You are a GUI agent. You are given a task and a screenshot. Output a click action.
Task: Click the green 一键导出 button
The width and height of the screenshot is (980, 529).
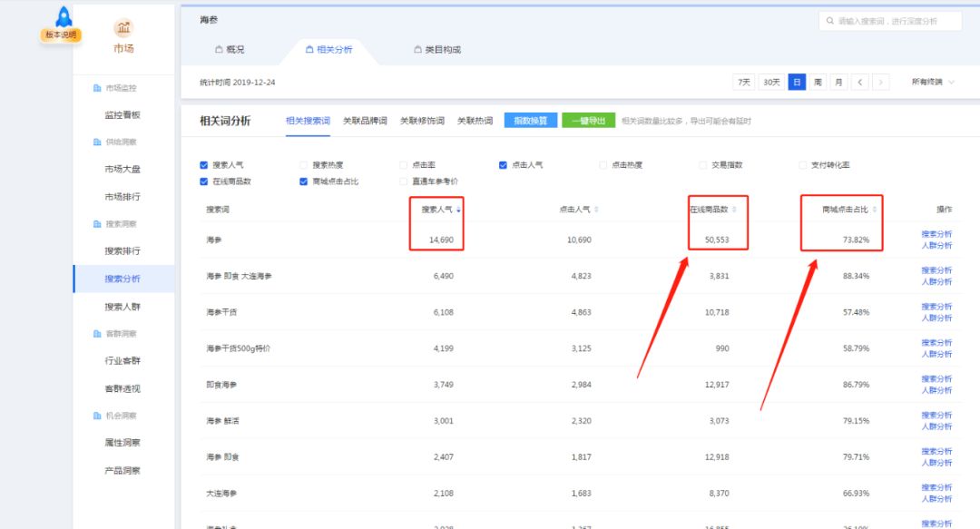[588, 121]
